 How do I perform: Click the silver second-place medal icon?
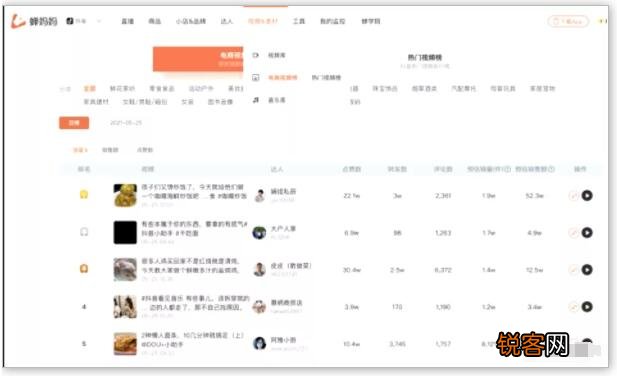[x=84, y=232]
